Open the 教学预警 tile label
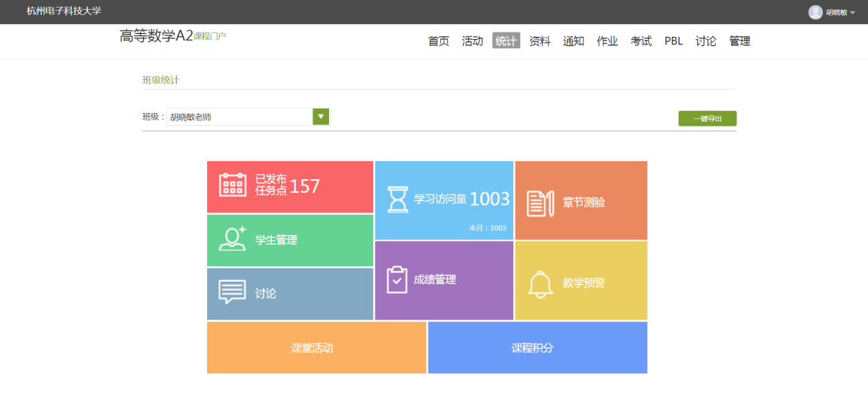Viewport: 868px width, 400px height. coord(584,283)
